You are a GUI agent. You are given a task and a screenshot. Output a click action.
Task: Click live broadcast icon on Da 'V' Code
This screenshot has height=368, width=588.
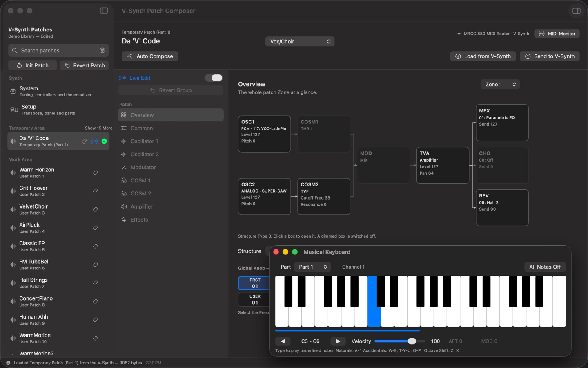coord(94,141)
